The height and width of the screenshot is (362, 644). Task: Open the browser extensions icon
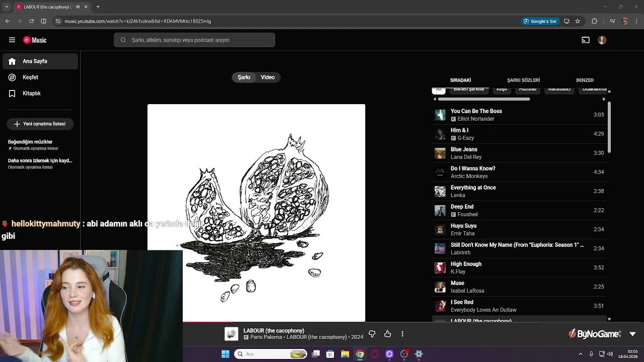[x=595, y=21]
